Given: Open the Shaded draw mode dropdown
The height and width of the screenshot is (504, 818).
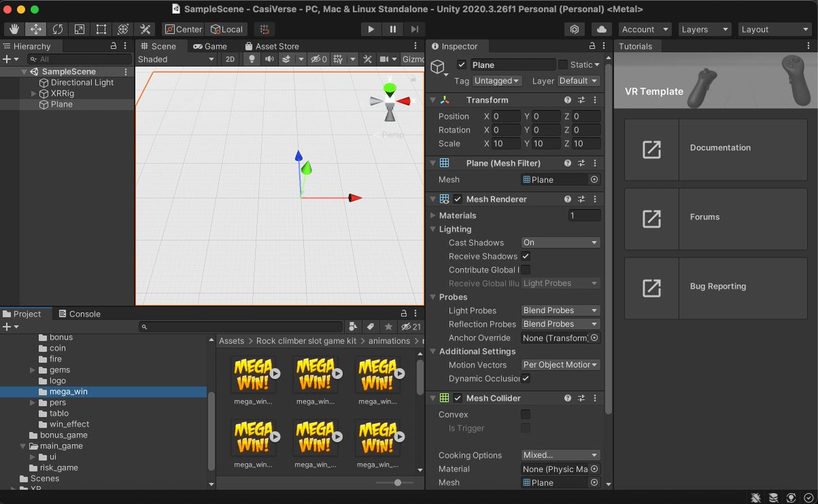Looking at the screenshot, I should [177, 59].
